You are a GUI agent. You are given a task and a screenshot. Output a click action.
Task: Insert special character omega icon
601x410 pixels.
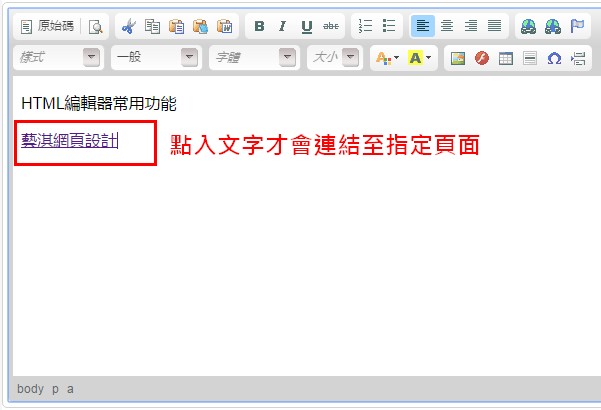(x=554, y=58)
